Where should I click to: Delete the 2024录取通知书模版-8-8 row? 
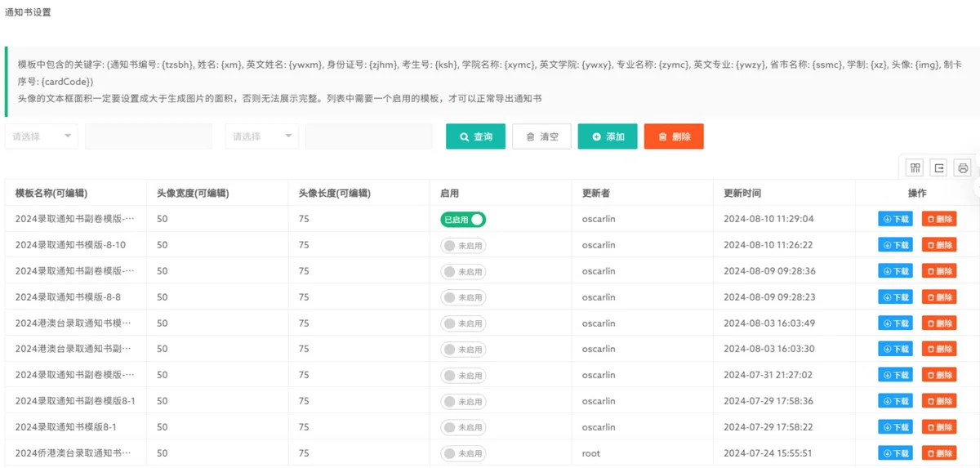click(939, 297)
